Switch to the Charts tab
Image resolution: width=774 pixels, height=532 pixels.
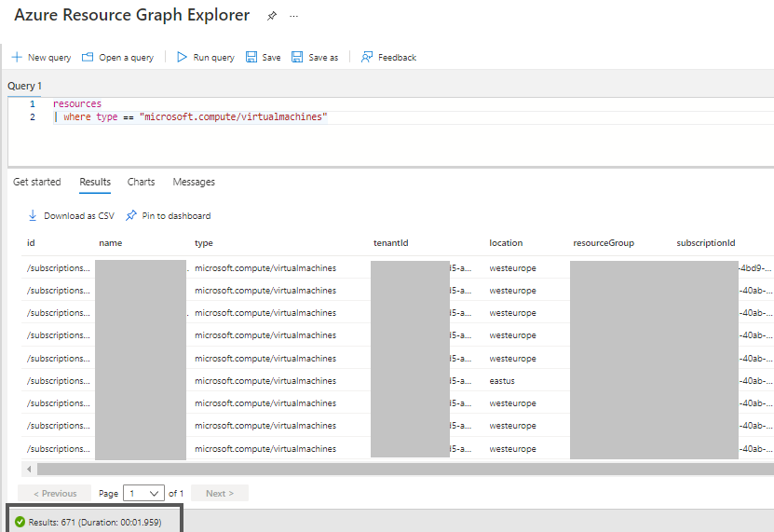[x=141, y=182]
